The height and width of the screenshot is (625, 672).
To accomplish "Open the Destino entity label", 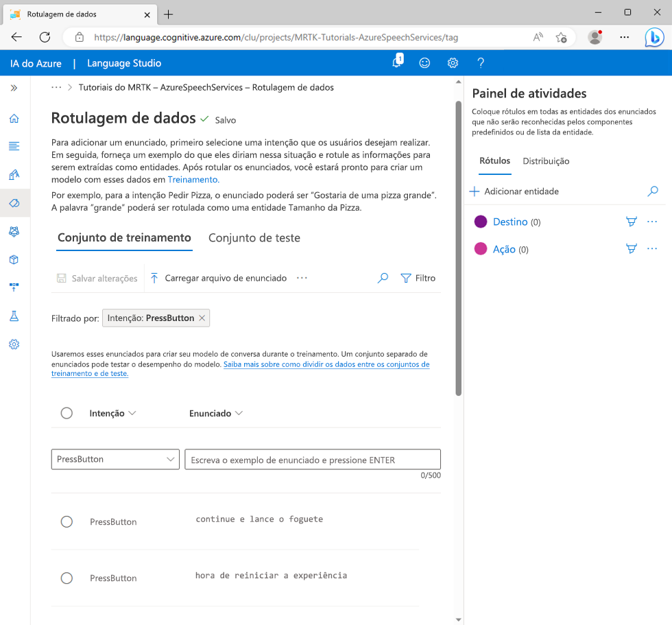I will coord(510,222).
